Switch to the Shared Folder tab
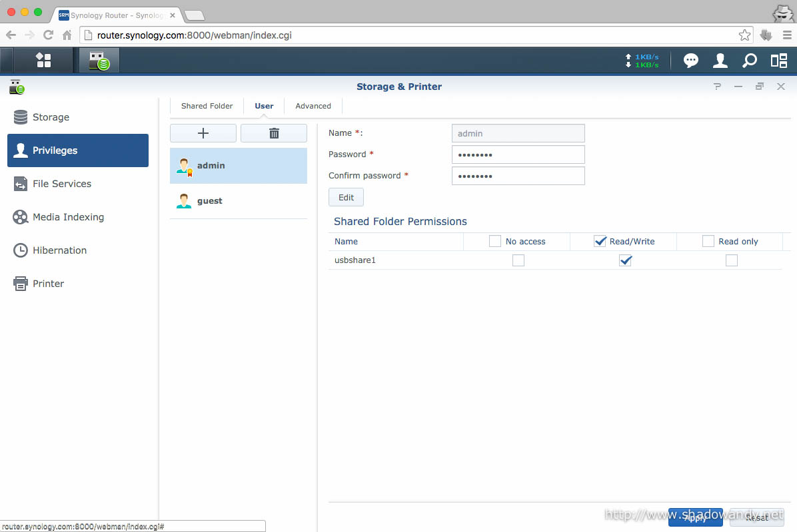This screenshot has width=797, height=532. pos(207,106)
